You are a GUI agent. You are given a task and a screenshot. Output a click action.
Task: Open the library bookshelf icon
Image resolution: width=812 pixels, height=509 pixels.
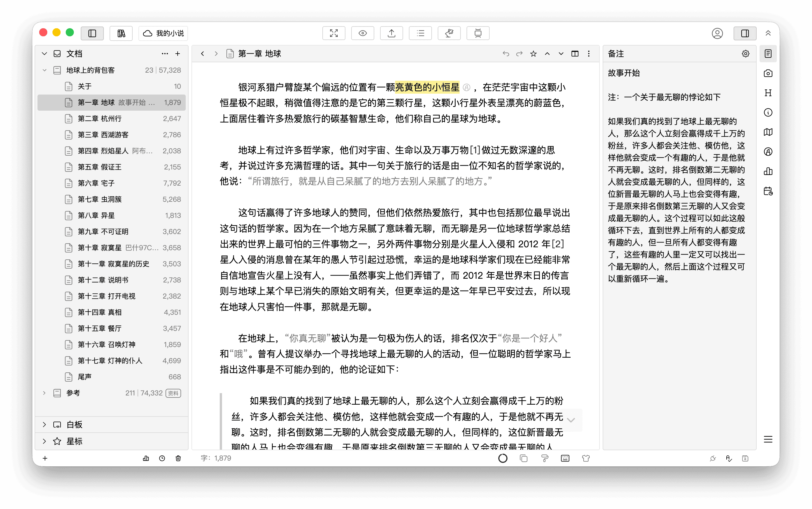tap(121, 33)
